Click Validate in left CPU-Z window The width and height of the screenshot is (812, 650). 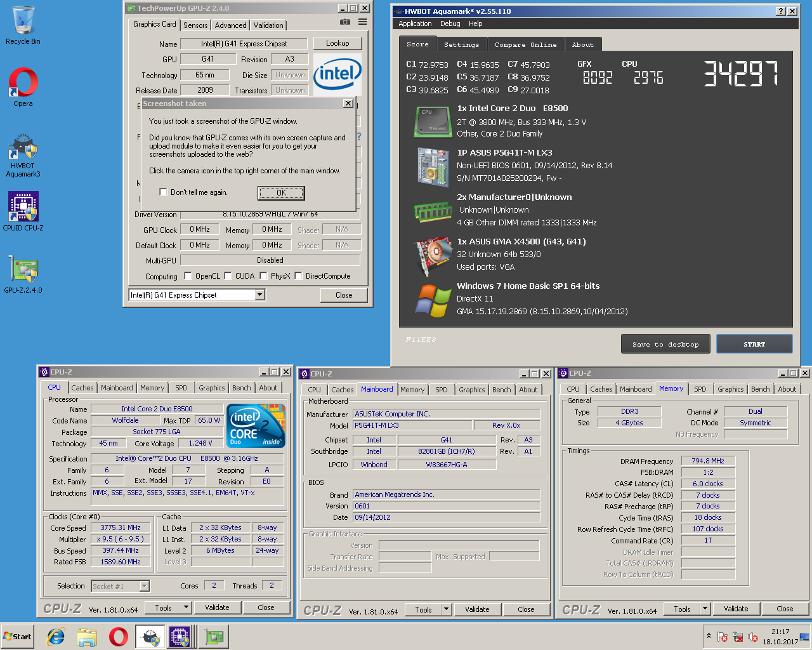(x=217, y=607)
